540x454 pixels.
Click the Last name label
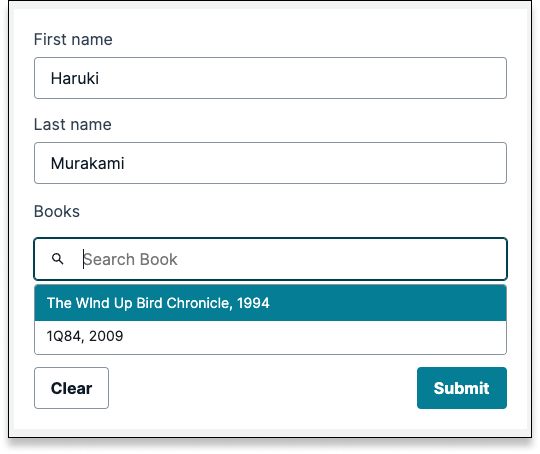(x=73, y=124)
